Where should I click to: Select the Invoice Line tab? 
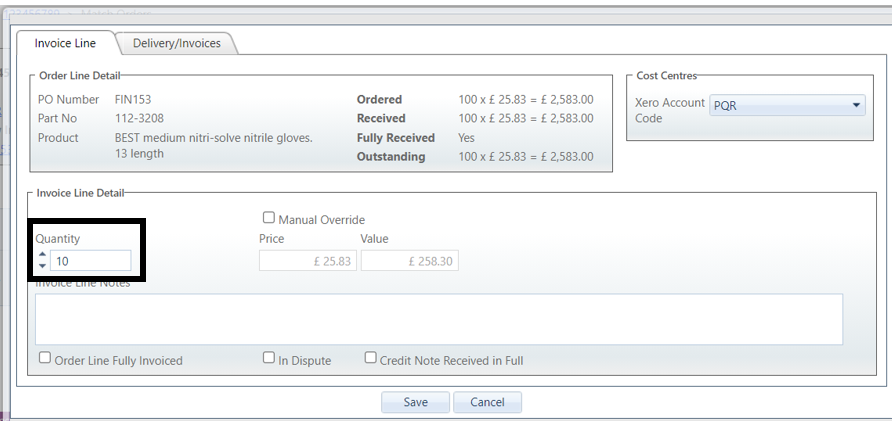click(65, 43)
